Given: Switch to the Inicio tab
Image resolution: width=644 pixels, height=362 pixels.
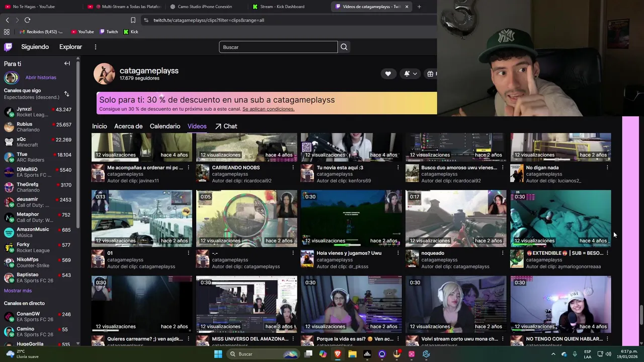Looking at the screenshot, I should (x=100, y=126).
